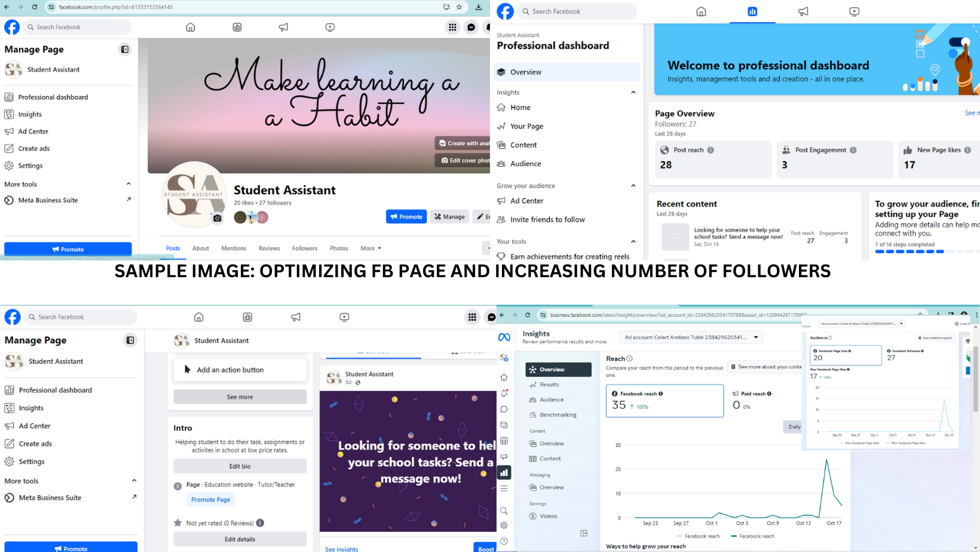
Task: Click the Edit details button
Action: pos(240,539)
